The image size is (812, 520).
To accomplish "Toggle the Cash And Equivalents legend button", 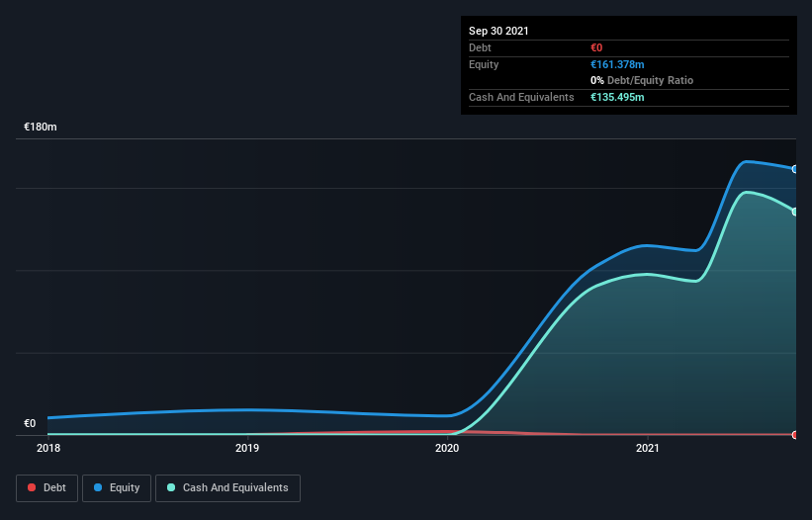I will pos(227,488).
